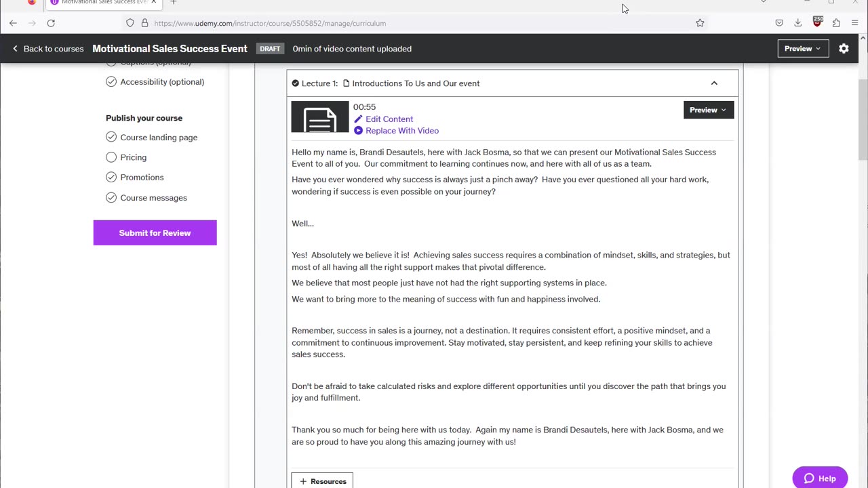Click the Resources button
Screen dimensions: 868x488
(322, 481)
